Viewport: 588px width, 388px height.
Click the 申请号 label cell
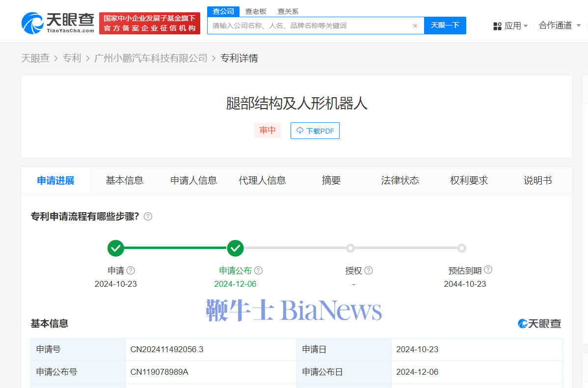(x=78, y=350)
